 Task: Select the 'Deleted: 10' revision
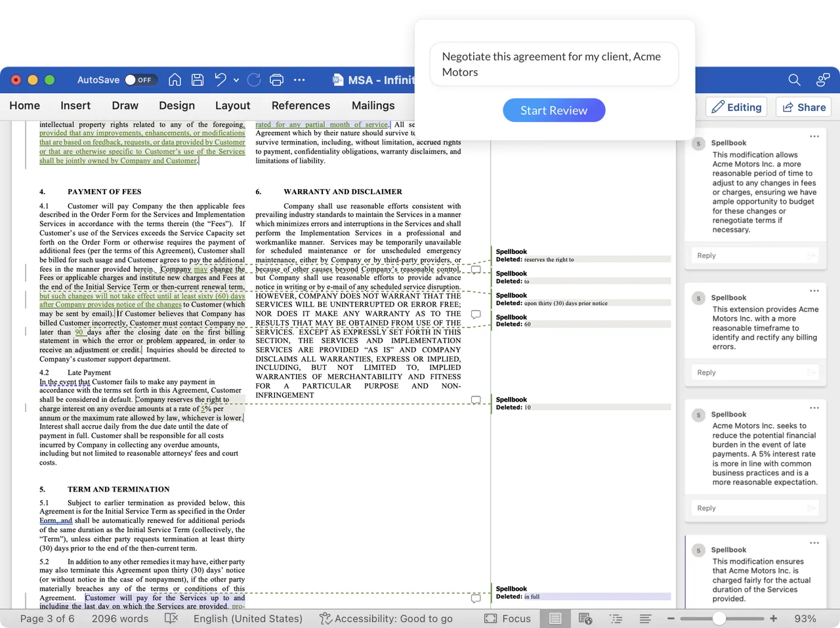click(x=583, y=408)
